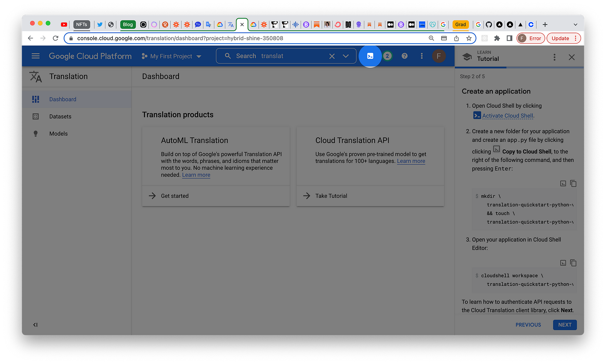Select the Blog tab group label
This screenshot has width=606, height=364.
pos(128,25)
